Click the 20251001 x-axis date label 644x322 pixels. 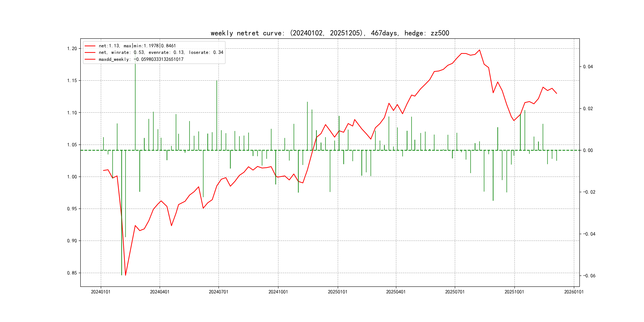click(514, 292)
